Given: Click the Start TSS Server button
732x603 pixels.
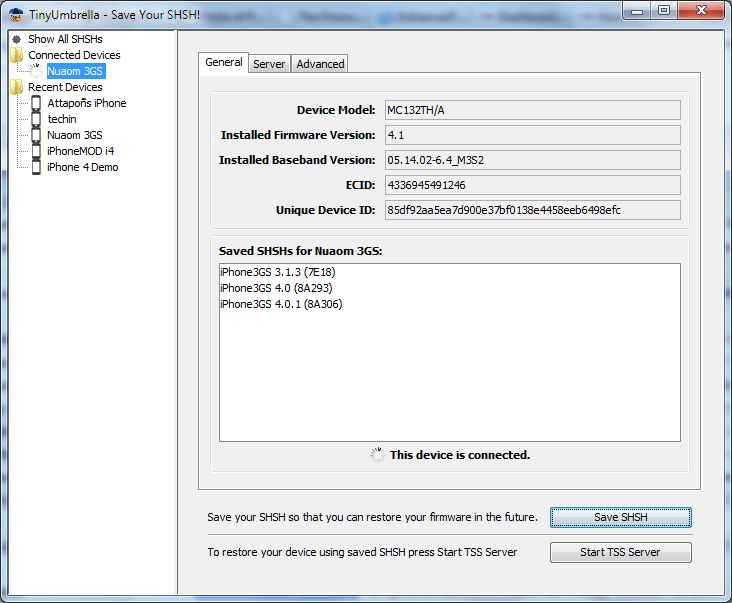Looking at the screenshot, I should (620, 552).
